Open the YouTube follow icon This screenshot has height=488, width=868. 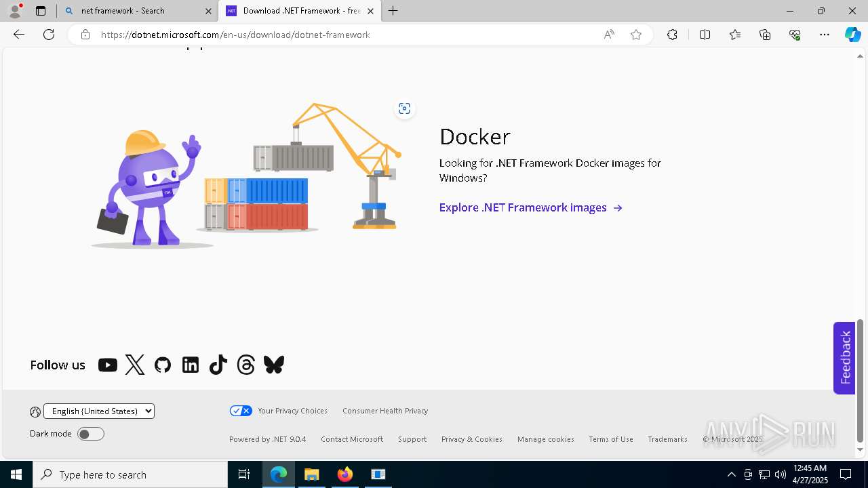tap(107, 365)
